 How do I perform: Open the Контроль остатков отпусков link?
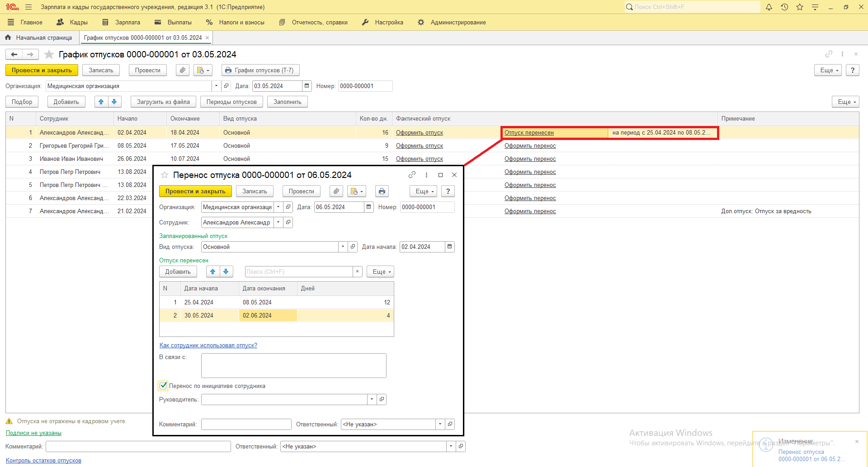point(43,461)
